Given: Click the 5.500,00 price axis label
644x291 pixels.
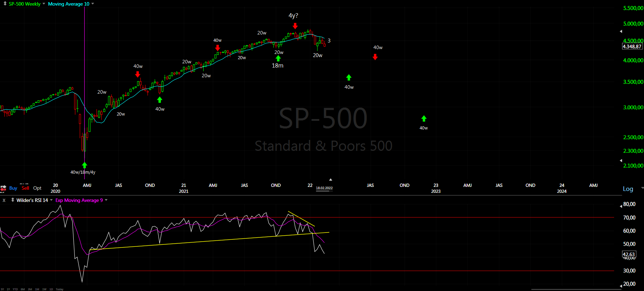Looking at the screenshot, I should [633, 8].
